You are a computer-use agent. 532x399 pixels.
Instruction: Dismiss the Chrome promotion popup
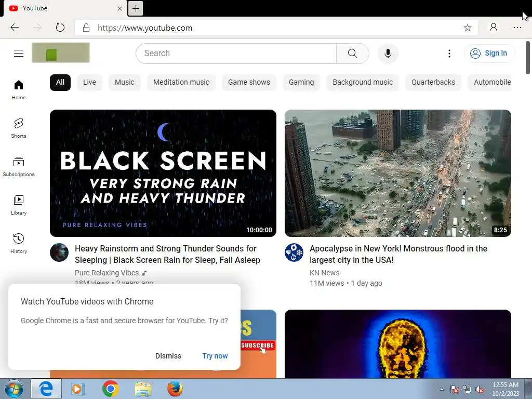coord(168,356)
